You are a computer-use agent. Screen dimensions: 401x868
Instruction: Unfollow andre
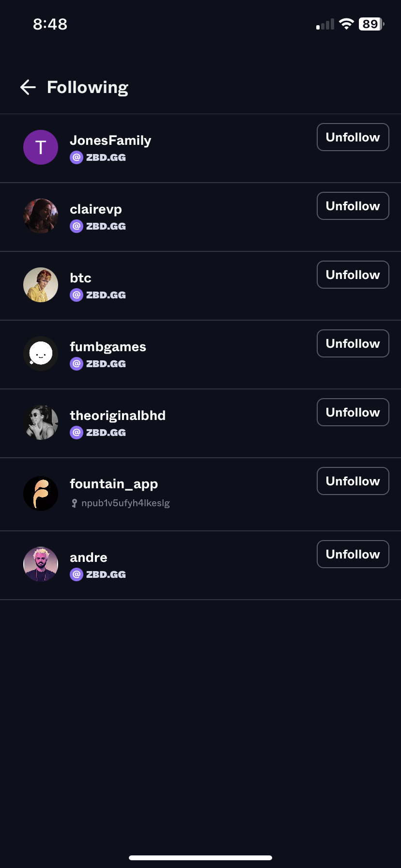pos(353,555)
